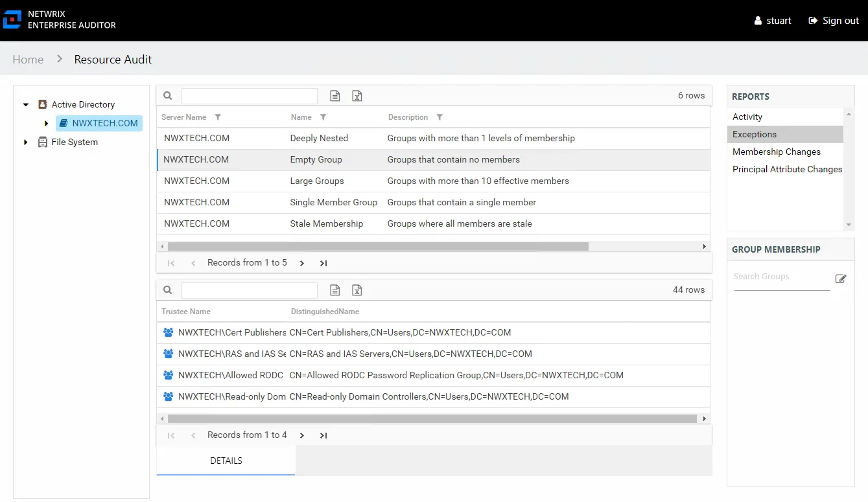Sort by the Trustee Name column header
Screen dimensions: 868x502
[x=186, y=312]
